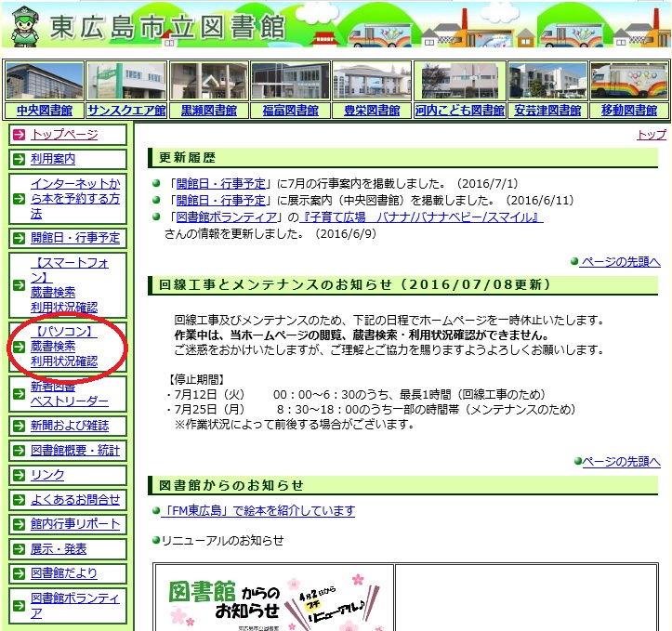Open 新着図書 ベストリーダー menu item
The image size is (672, 631).
tap(70, 394)
